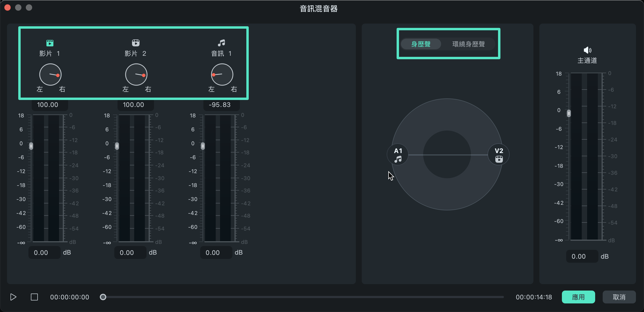Click the 主通道 master level meter
Viewport: 644px width, 312px height.
(584, 156)
